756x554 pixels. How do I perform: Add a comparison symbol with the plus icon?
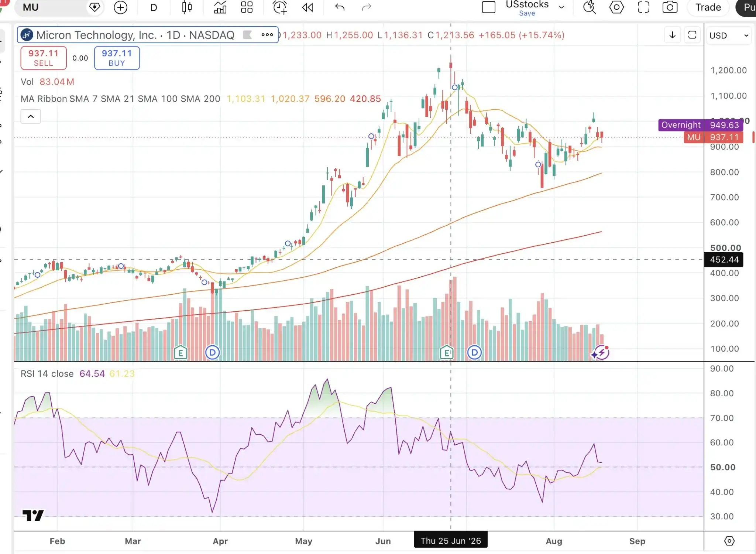[120, 7]
